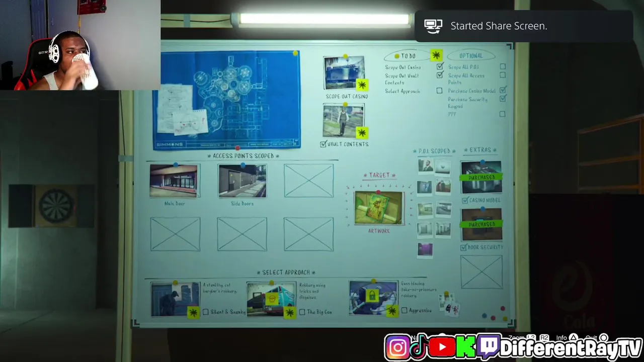Check The Big Con approach box
Screen dimensions: 644x362
point(302,312)
